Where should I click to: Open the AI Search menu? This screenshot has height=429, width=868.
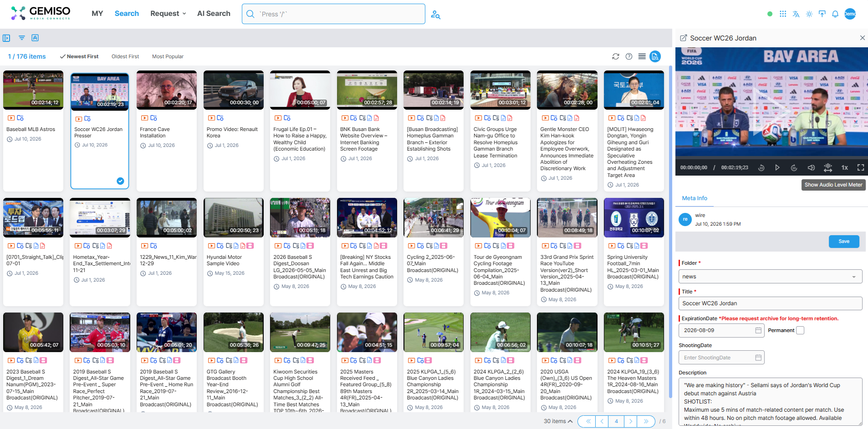(x=214, y=14)
